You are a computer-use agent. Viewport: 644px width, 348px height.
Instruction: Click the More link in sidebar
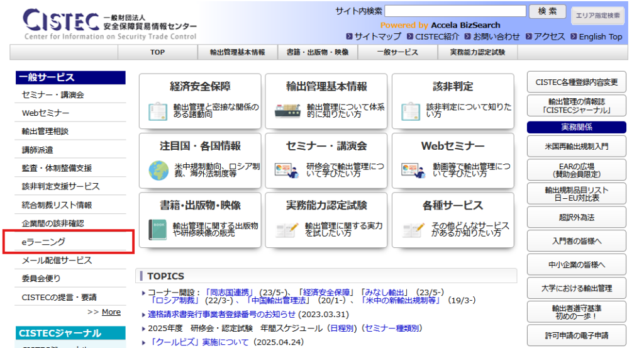pos(111,312)
